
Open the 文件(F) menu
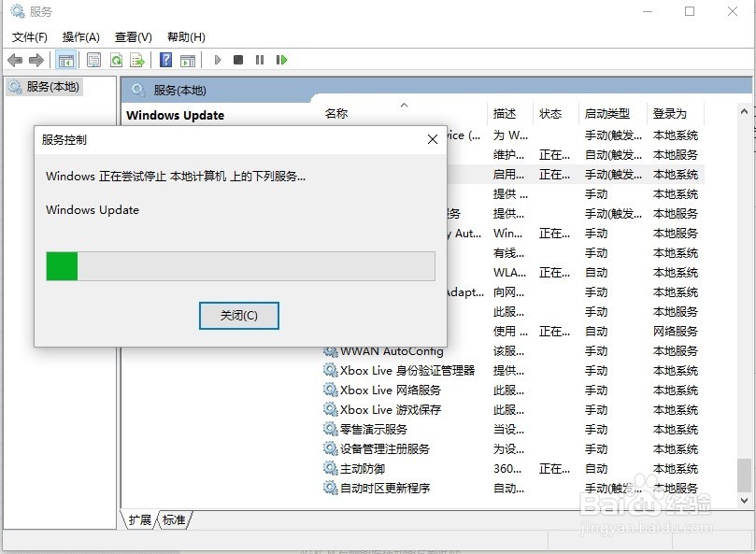[x=29, y=37]
